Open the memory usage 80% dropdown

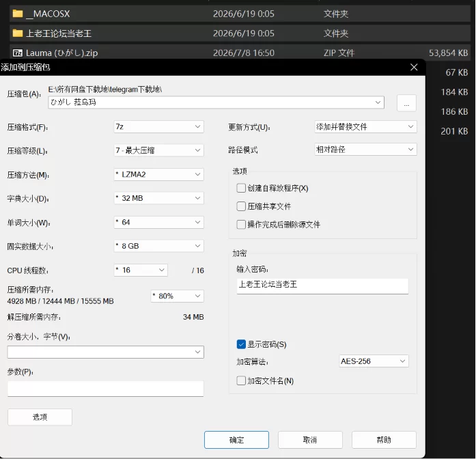pyautogui.click(x=178, y=296)
